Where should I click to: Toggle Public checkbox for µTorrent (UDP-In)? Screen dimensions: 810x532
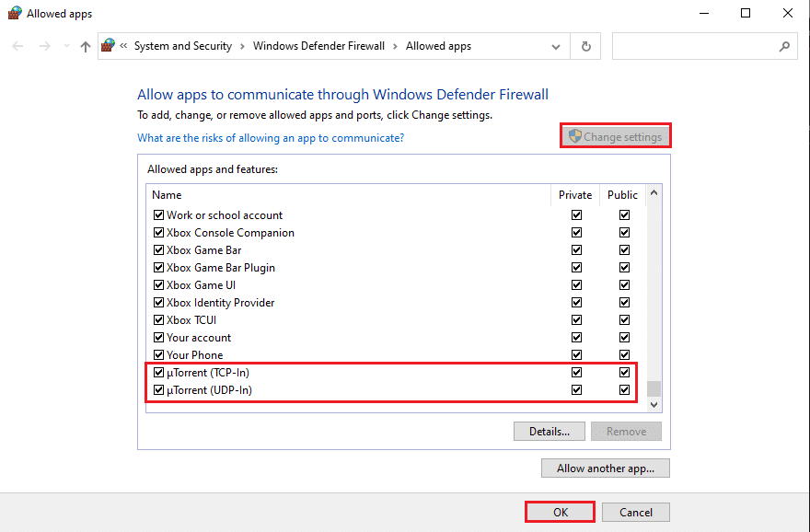click(624, 390)
